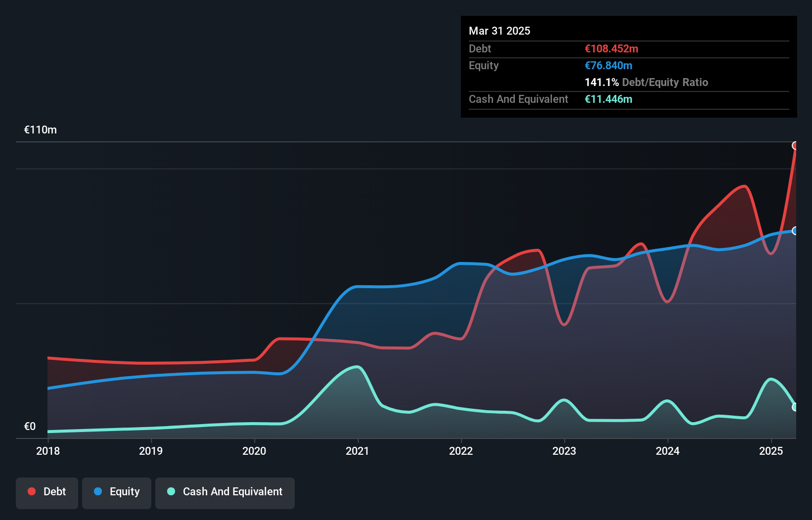The image size is (812, 520).
Task: Click the tooltip Debt row label
Action: click(x=480, y=48)
